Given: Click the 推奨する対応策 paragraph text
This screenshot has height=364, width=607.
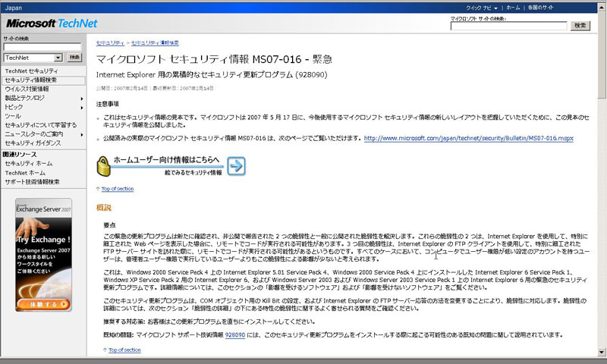Looking at the screenshot, I should [x=209, y=322].
